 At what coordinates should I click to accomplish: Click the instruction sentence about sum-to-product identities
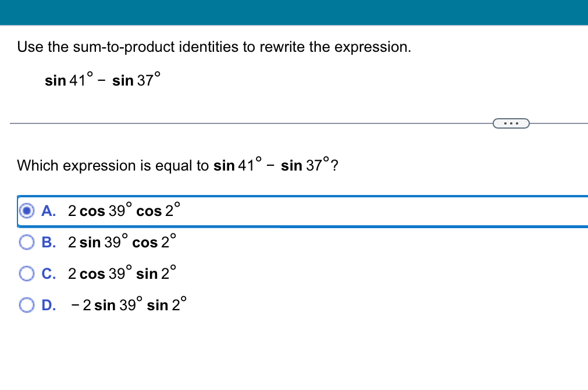click(x=214, y=47)
